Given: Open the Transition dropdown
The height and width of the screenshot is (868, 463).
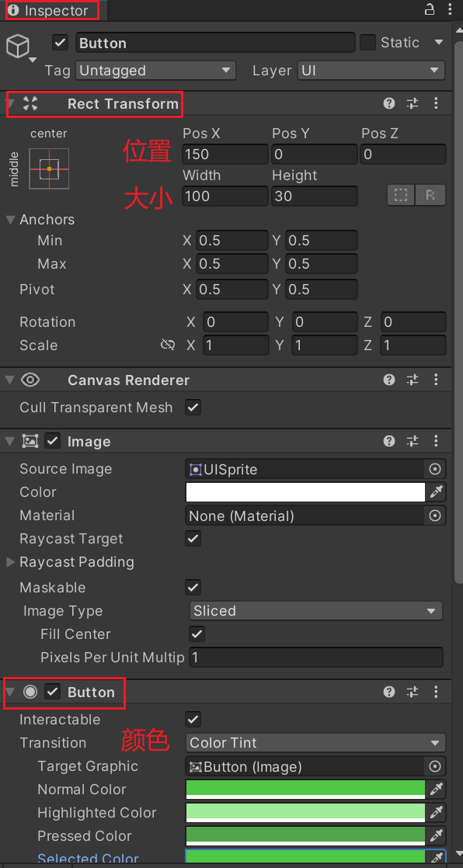Looking at the screenshot, I should (x=315, y=743).
